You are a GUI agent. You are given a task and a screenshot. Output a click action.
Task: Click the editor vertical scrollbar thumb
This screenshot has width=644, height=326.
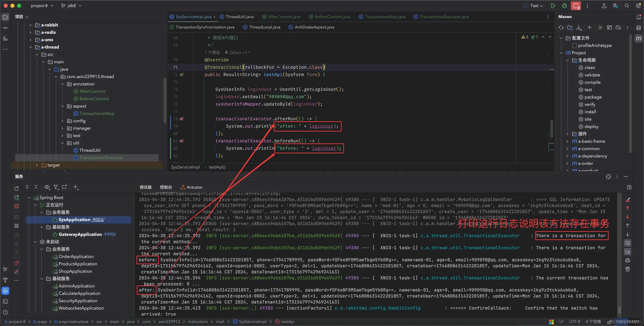[x=552, y=129]
